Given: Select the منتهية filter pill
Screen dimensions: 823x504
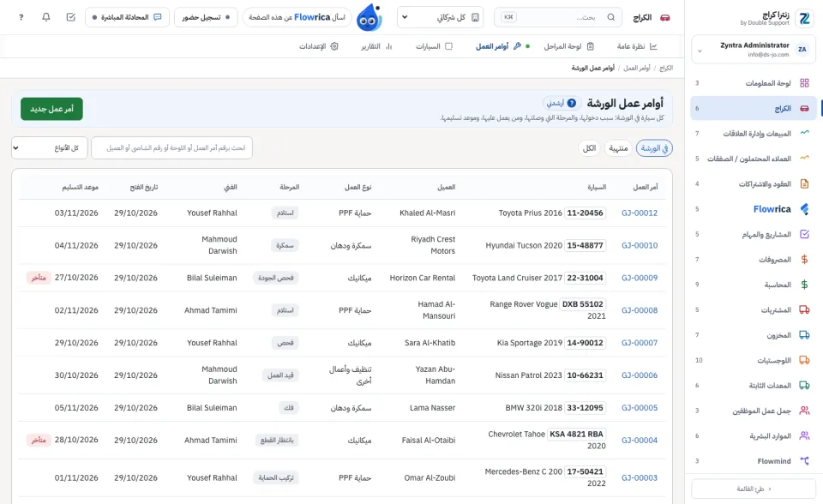Looking at the screenshot, I should tap(618, 148).
